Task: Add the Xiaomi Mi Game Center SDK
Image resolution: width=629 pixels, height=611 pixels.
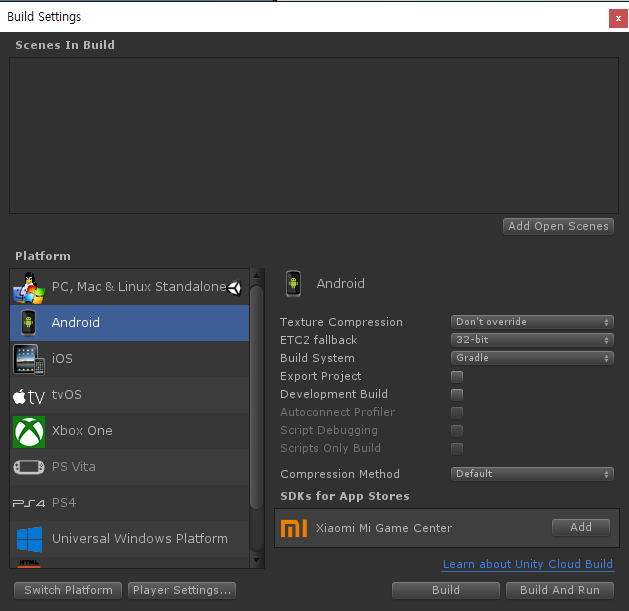Action: pyautogui.click(x=581, y=527)
